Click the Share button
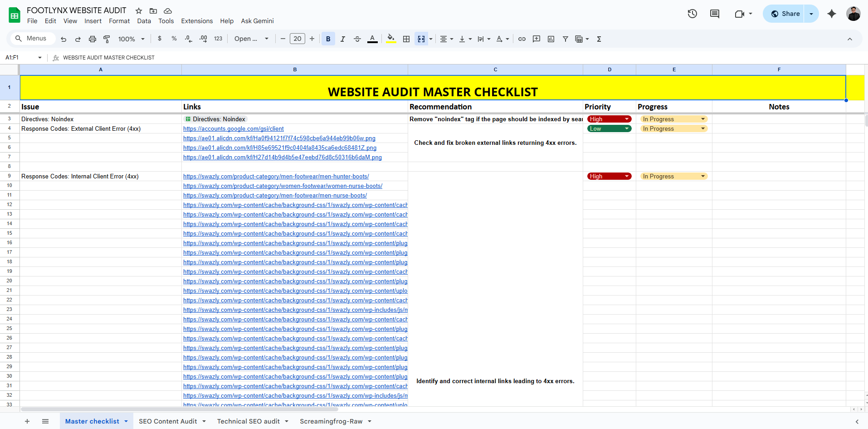Viewport: 868px width, 429px height. tap(785, 14)
